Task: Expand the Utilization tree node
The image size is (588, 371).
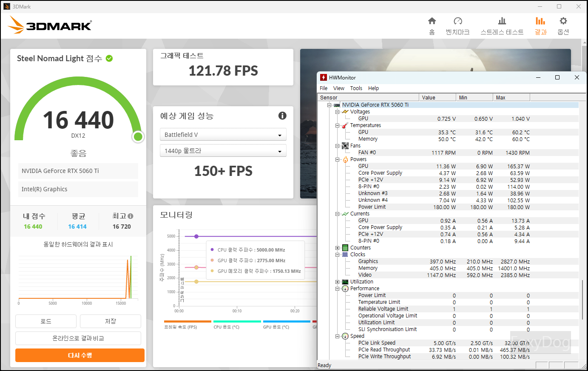Action: [x=337, y=282]
